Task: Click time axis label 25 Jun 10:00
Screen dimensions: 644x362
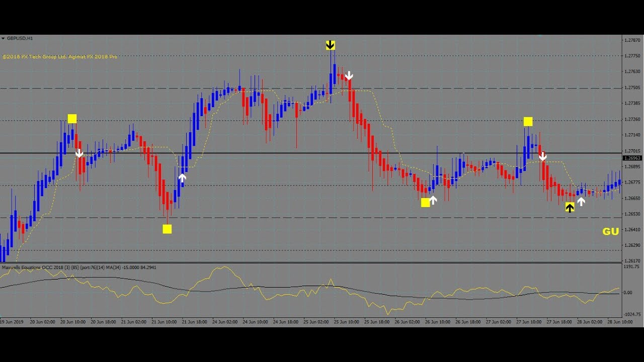Action: (x=347, y=321)
